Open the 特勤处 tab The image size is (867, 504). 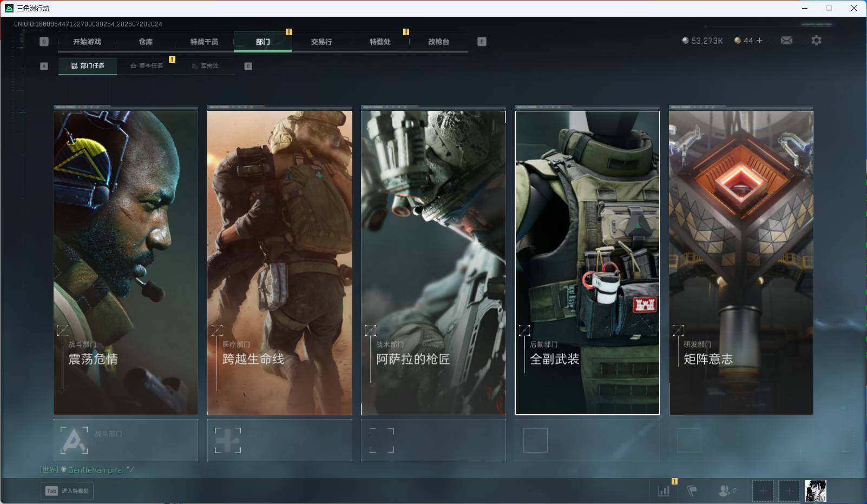pos(380,42)
